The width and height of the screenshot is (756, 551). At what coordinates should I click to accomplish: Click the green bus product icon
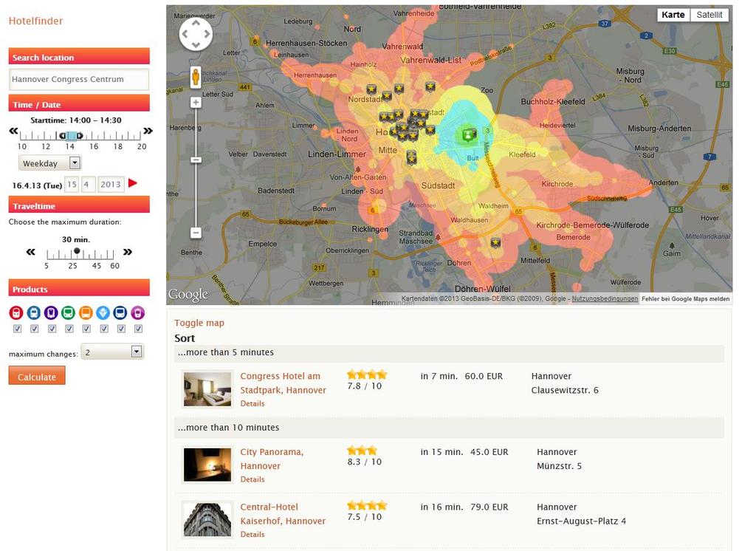pos(69,312)
